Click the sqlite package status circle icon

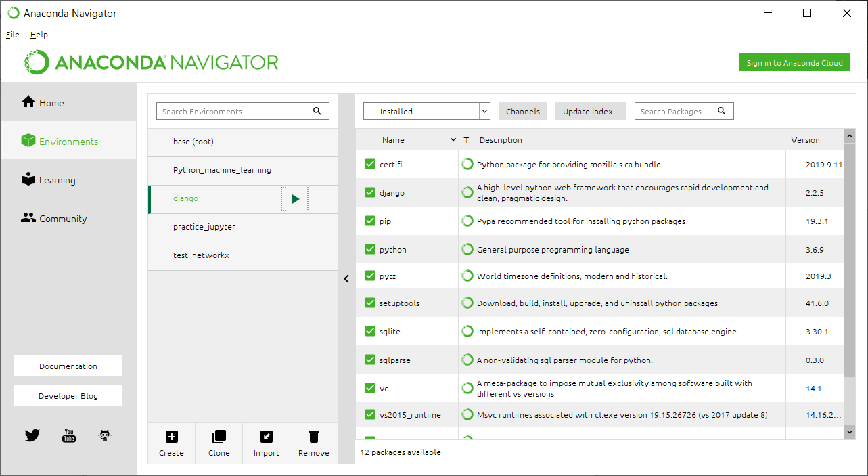[467, 331]
